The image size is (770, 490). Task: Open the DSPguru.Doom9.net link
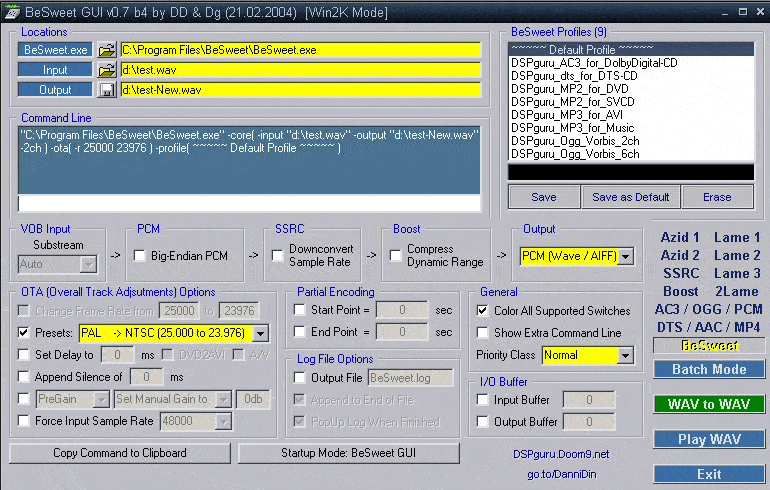(561, 454)
